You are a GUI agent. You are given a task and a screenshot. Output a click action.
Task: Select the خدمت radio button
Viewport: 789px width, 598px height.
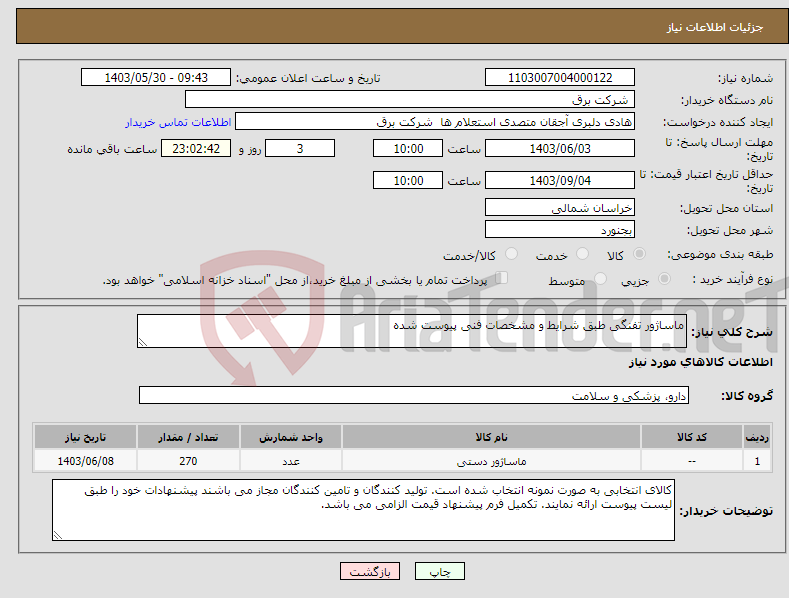582,254
